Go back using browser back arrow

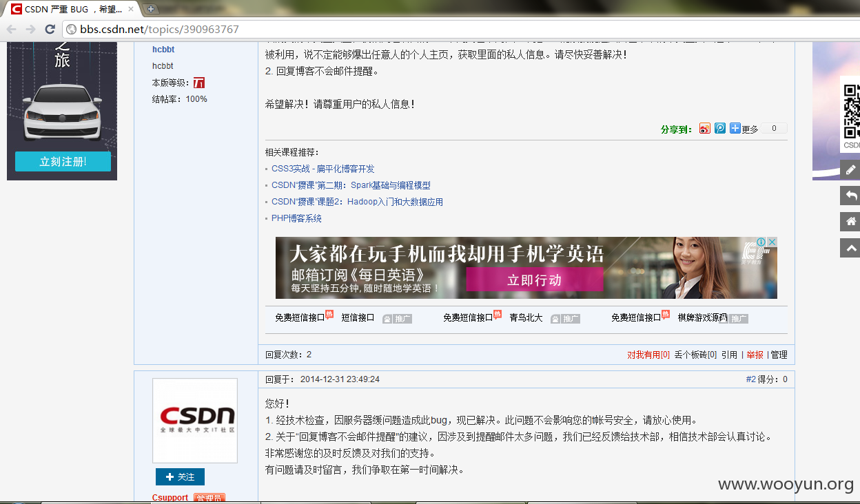11,30
